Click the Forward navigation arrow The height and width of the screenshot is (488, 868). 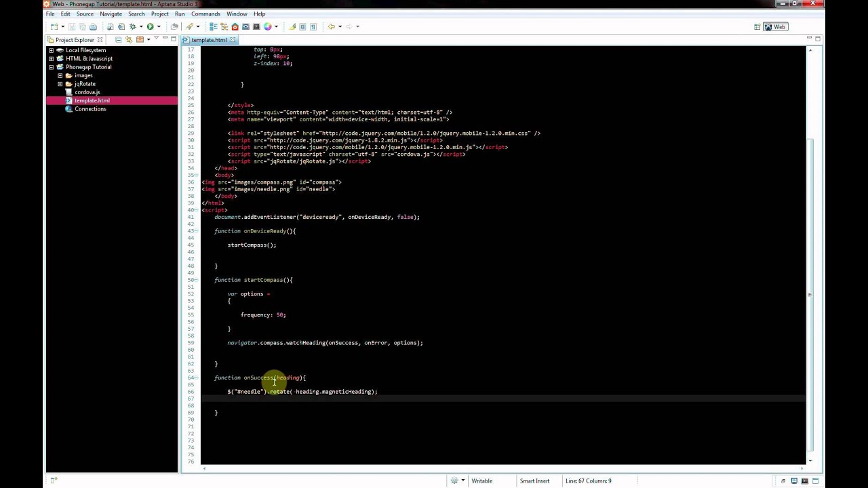coord(349,26)
